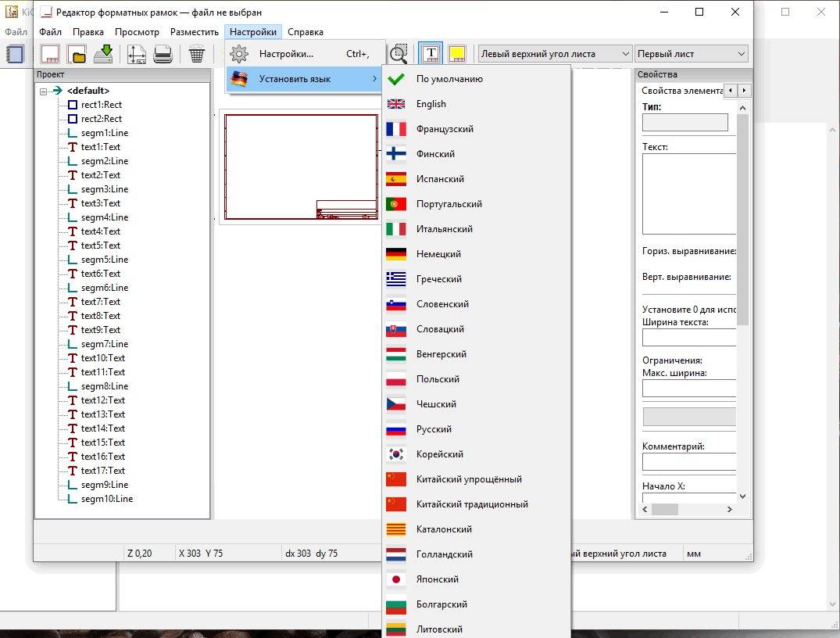
Task: Open the 'Левый верхний угол листа' dropdown
Action: [x=555, y=54]
